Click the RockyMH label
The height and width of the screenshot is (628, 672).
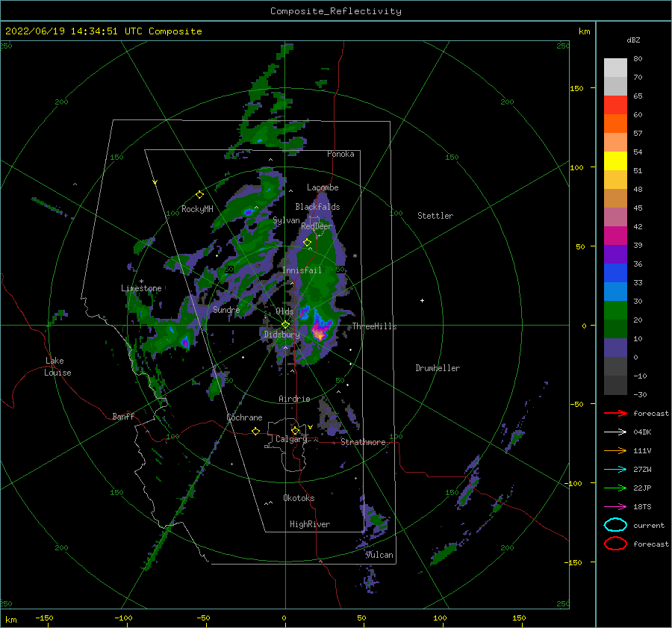tap(197, 209)
